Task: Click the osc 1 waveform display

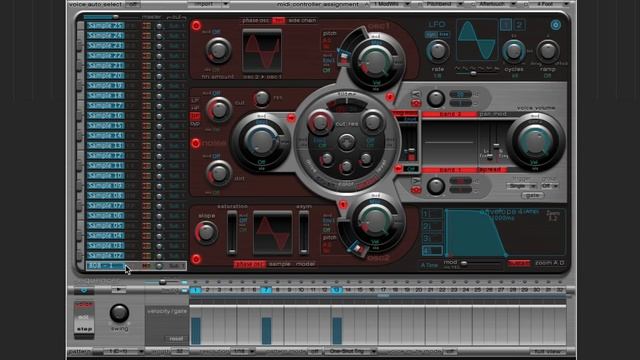Action: coord(262,52)
